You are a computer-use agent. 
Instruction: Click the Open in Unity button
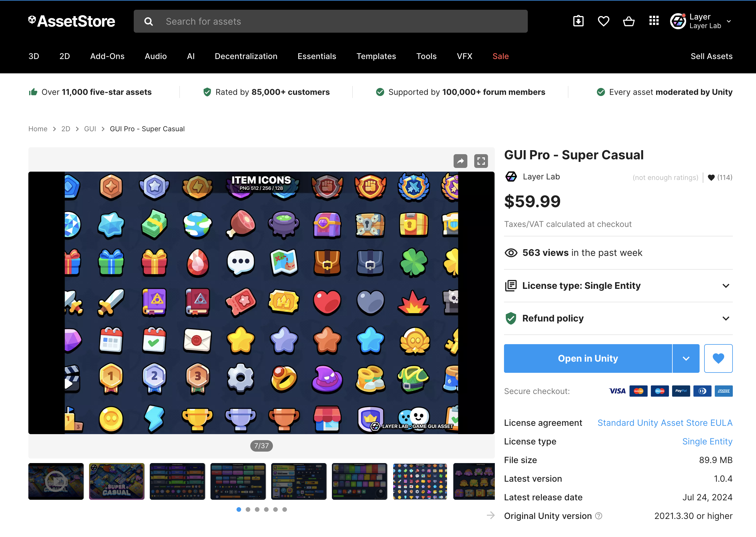tap(588, 358)
